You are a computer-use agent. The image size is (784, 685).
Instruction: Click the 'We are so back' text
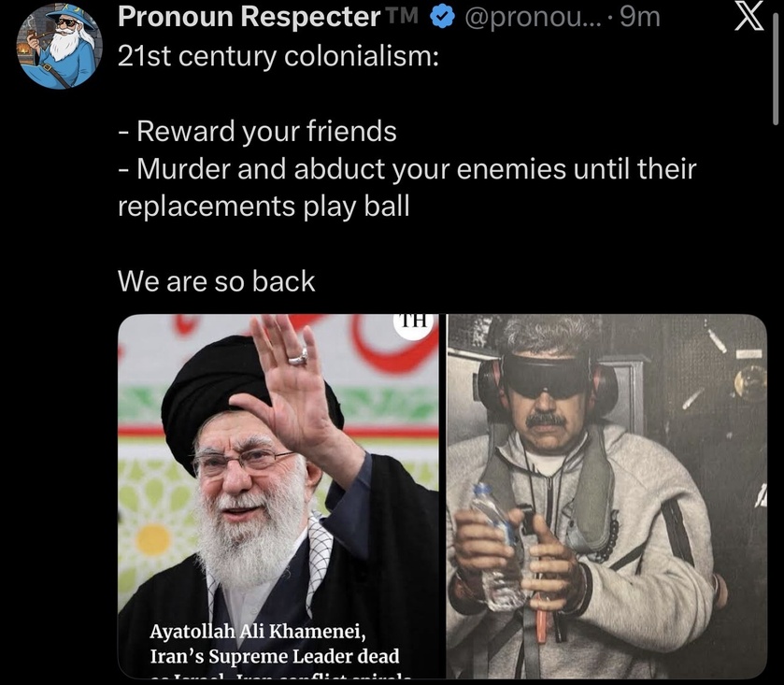tap(217, 281)
